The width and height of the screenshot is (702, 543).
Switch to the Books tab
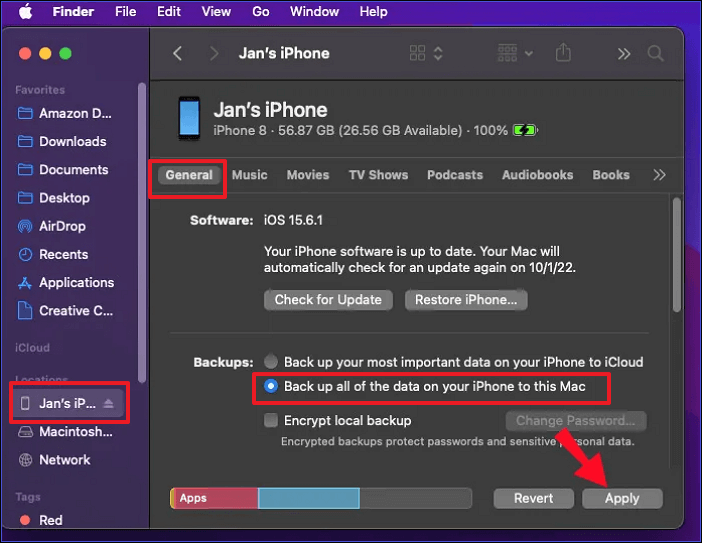(x=611, y=175)
